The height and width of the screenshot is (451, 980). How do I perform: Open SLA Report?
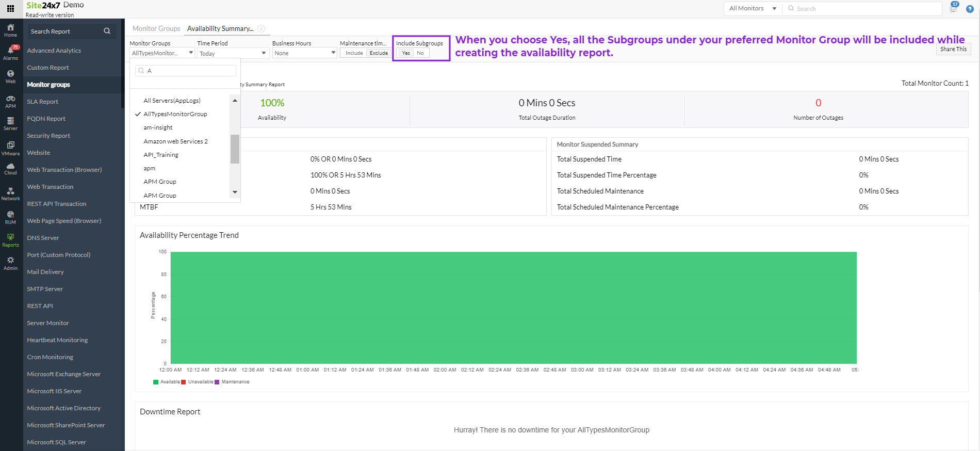43,102
